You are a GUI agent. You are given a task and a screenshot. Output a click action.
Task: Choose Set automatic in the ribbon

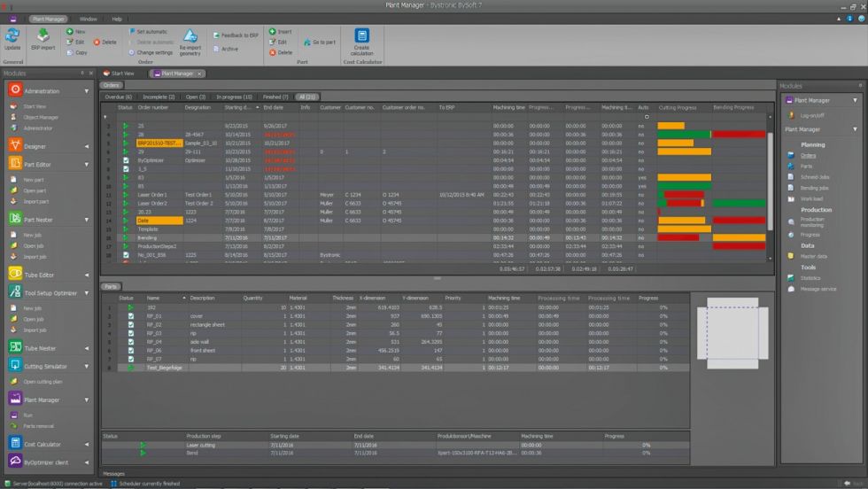(x=148, y=32)
